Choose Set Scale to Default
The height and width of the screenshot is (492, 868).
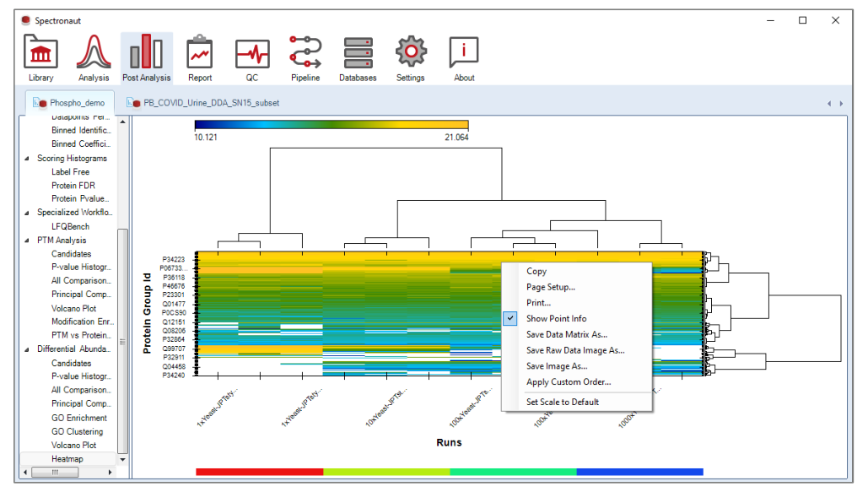tap(563, 402)
